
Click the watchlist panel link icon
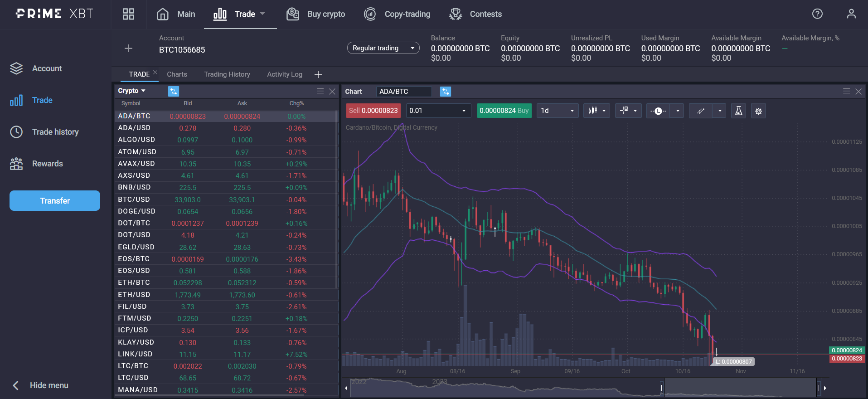click(x=174, y=91)
